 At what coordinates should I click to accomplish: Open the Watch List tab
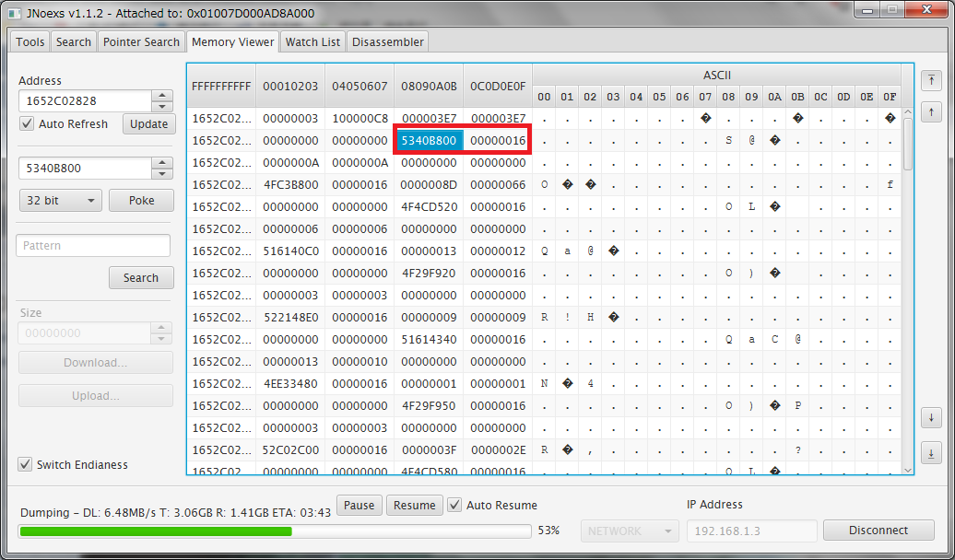click(312, 42)
